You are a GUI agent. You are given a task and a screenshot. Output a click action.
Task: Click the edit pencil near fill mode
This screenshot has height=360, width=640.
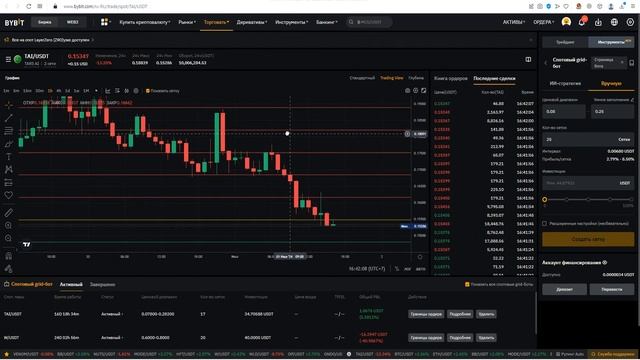pos(632,100)
